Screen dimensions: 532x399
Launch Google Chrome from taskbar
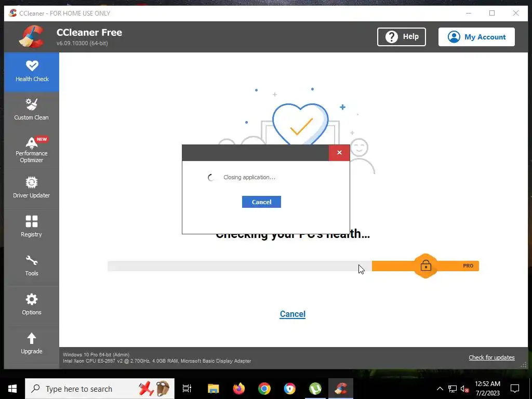(264, 389)
